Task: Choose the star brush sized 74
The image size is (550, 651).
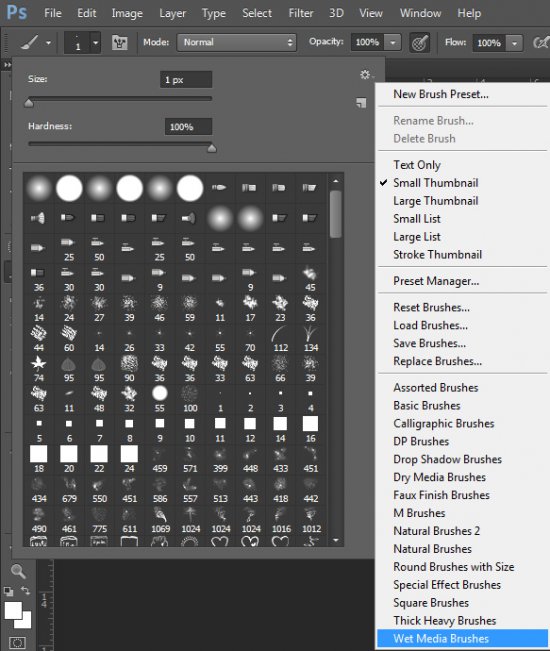Action: tap(39, 368)
